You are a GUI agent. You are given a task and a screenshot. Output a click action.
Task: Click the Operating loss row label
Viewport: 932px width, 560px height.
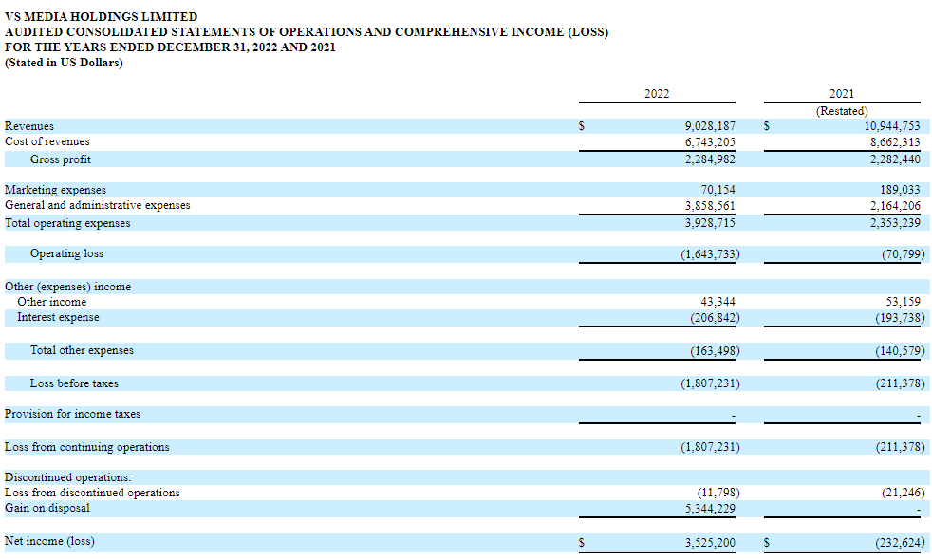coord(66,253)
